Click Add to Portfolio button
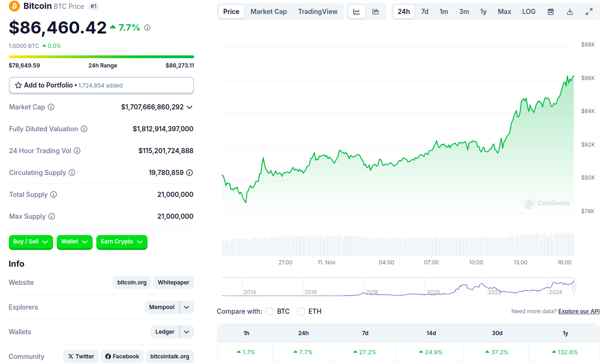The height and width of the screenshot is (364, 605). point(101,85)
